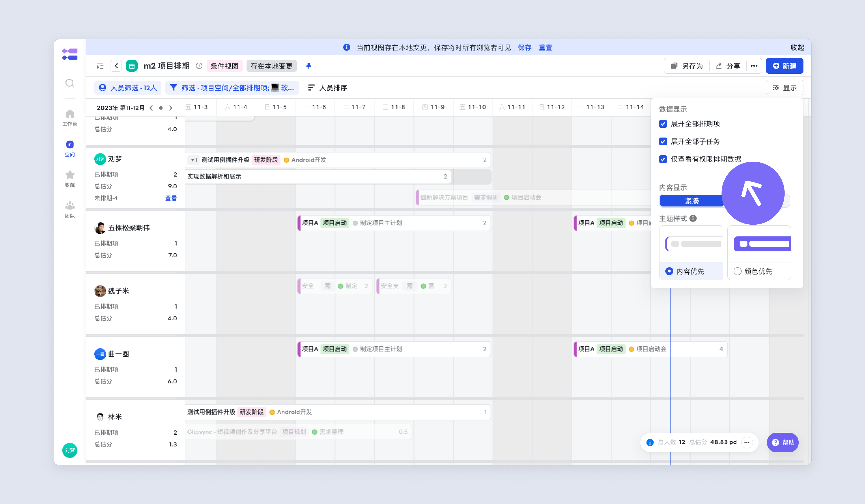Open the 人员排序 sort options
Viewport: 865px width, 504px height.
click(327, 88)
